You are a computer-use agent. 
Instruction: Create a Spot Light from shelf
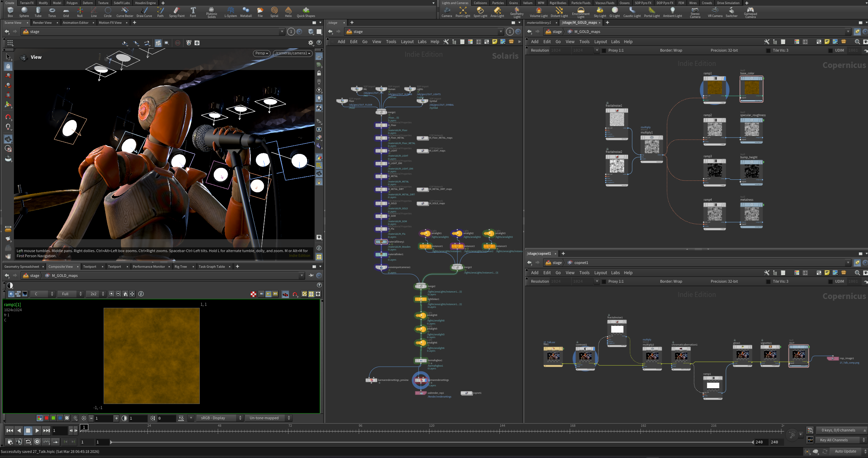point(480,12)
